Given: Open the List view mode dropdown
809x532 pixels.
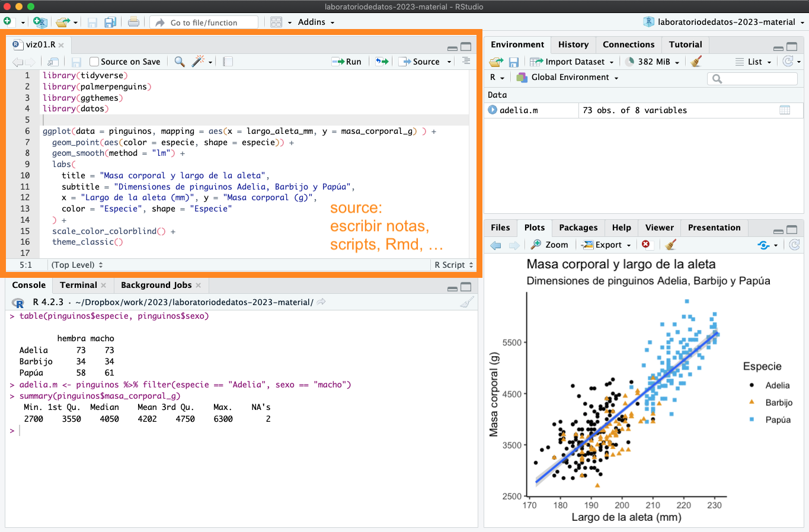Looking at the screenshot, I should click(x=754, y=62).
